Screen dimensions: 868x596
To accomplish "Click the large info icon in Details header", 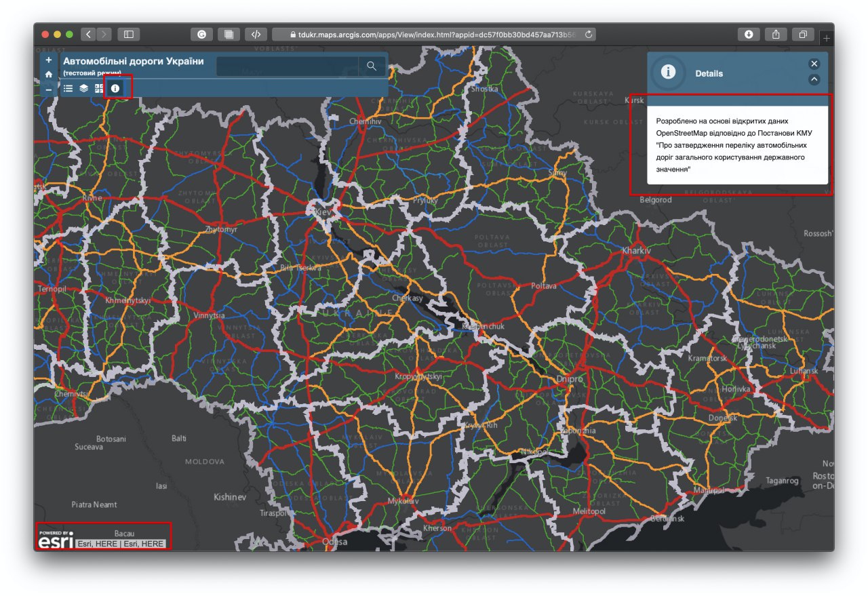I will pyautogui.click(x=668, y=73).
